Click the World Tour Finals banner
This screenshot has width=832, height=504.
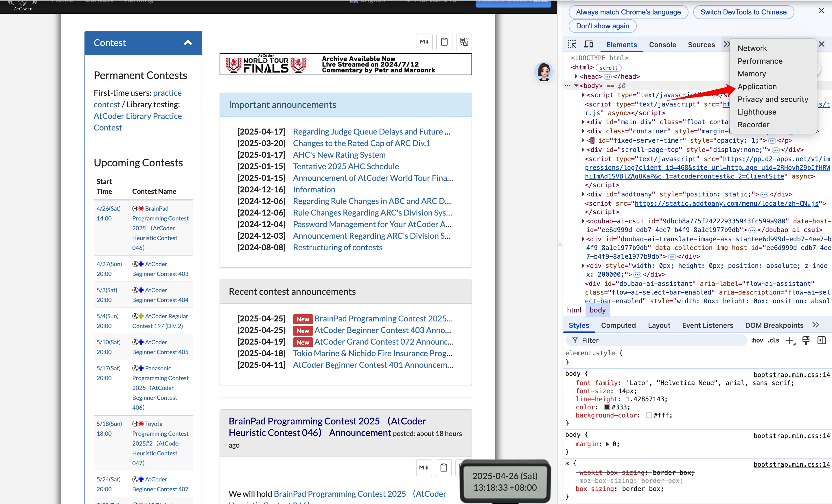(x=345, y=64)
